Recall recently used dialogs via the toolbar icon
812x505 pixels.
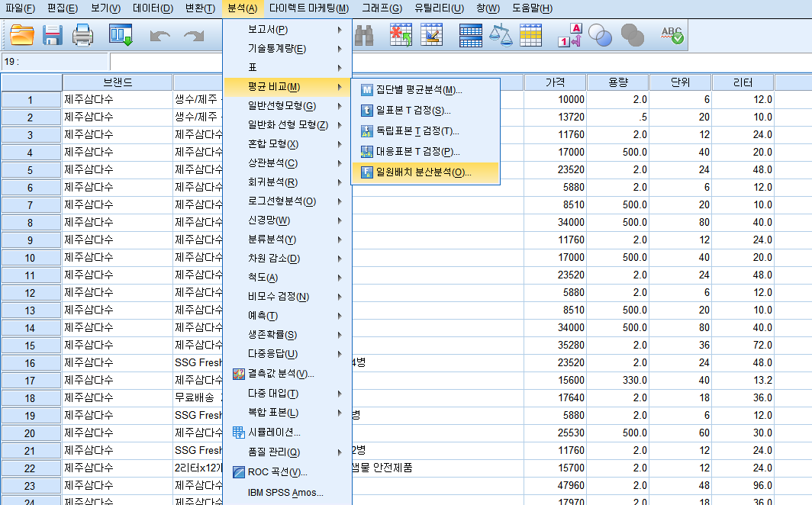point(121,35)
